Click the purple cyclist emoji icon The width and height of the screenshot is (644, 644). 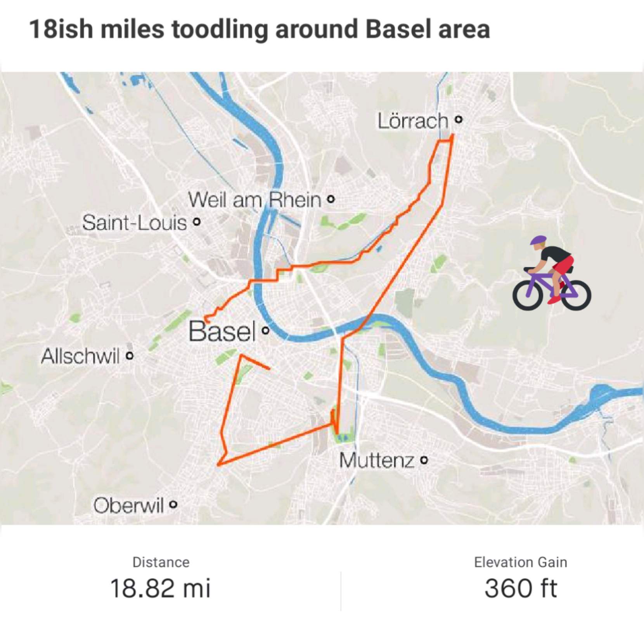(552, 274)
